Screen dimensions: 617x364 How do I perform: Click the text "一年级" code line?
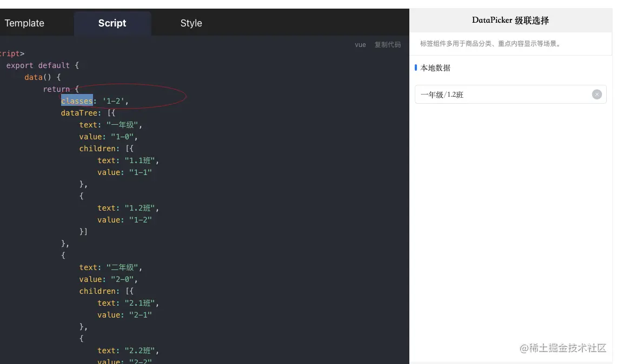tap(110, 125)
